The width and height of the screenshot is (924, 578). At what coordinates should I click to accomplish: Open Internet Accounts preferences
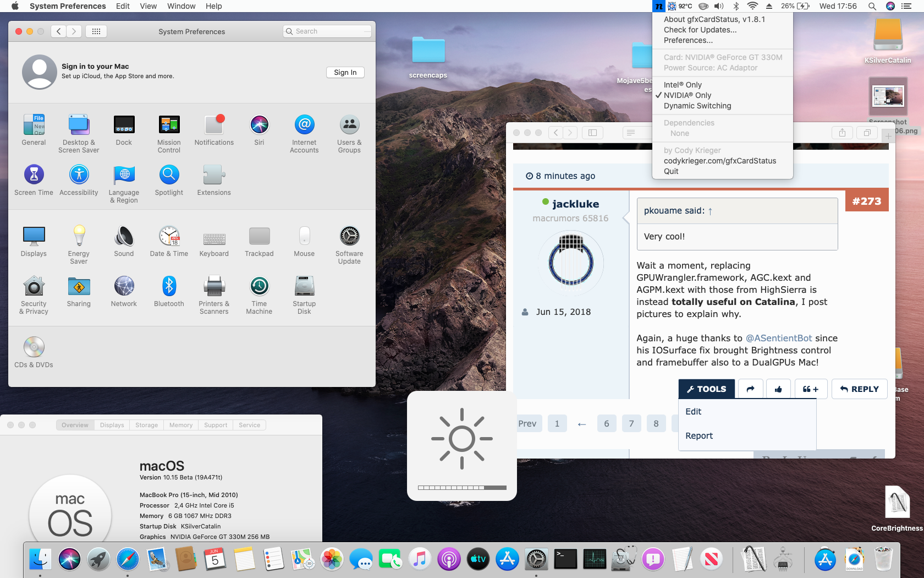pos(304,134)
